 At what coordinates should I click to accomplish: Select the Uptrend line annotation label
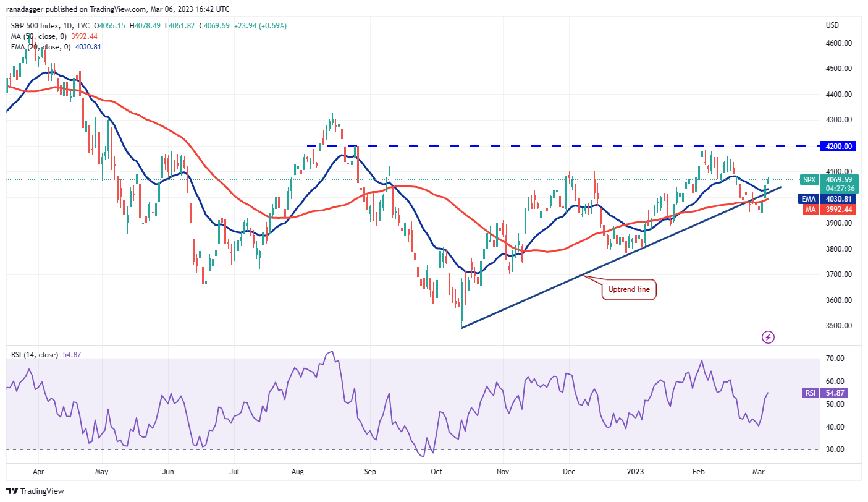point(629,289)
